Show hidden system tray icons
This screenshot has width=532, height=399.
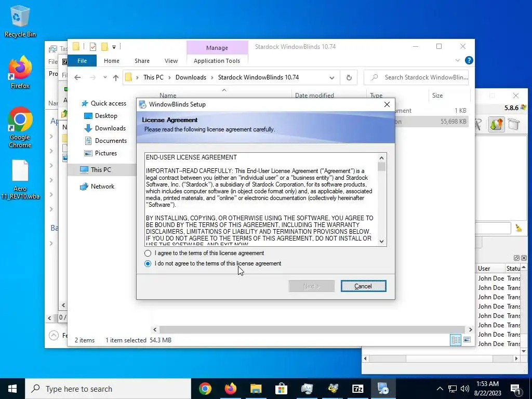(440, 389)
